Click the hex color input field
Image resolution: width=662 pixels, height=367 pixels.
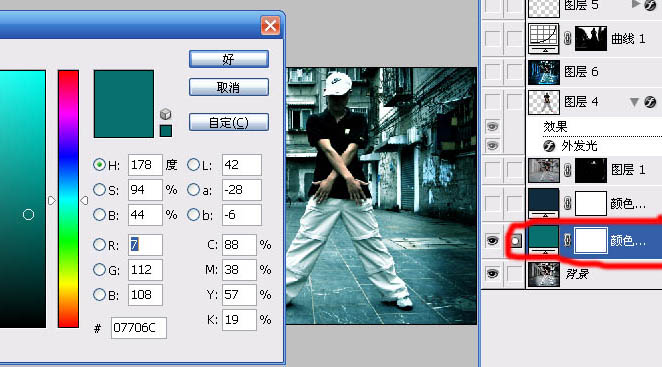click(x=139, y=328)
